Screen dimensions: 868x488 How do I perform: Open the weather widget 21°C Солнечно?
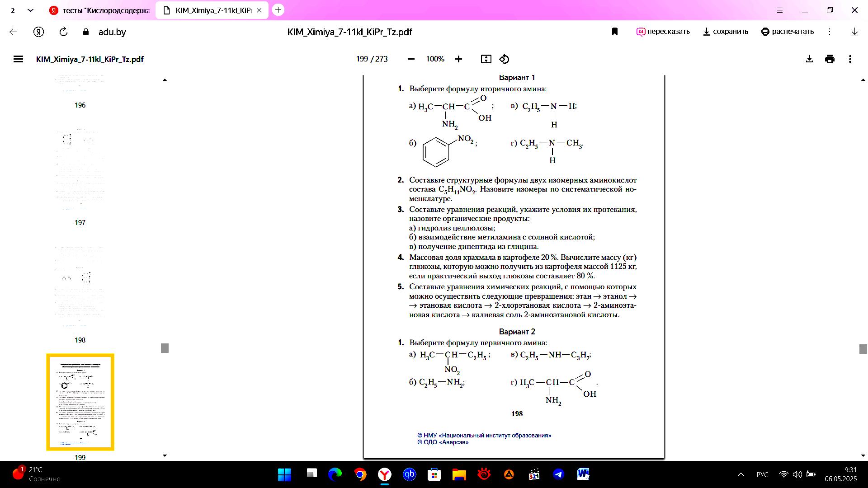point(36,474)
